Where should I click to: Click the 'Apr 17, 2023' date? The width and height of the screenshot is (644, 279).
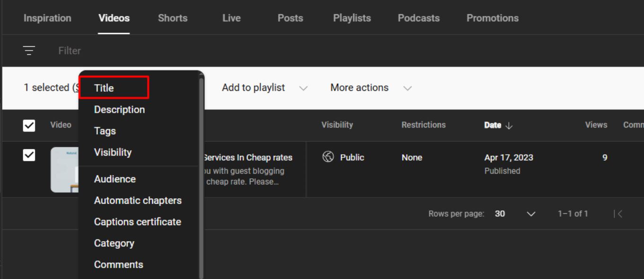509,157
